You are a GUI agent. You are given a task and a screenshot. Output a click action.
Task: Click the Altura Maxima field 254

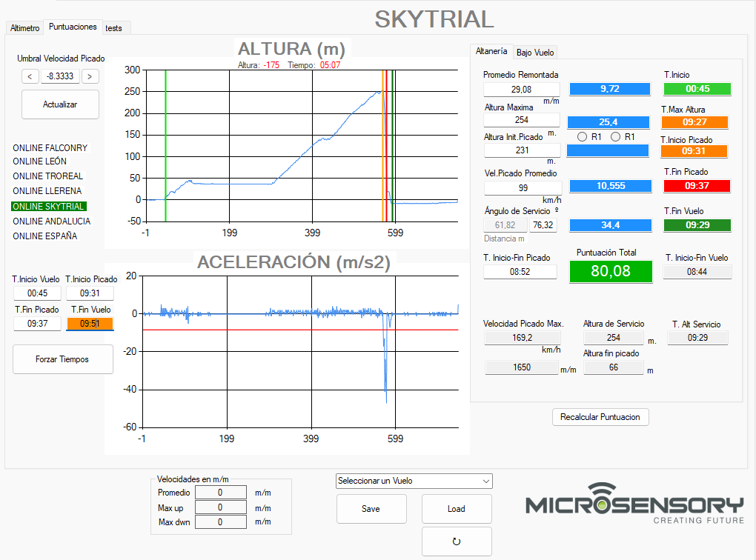522,119
